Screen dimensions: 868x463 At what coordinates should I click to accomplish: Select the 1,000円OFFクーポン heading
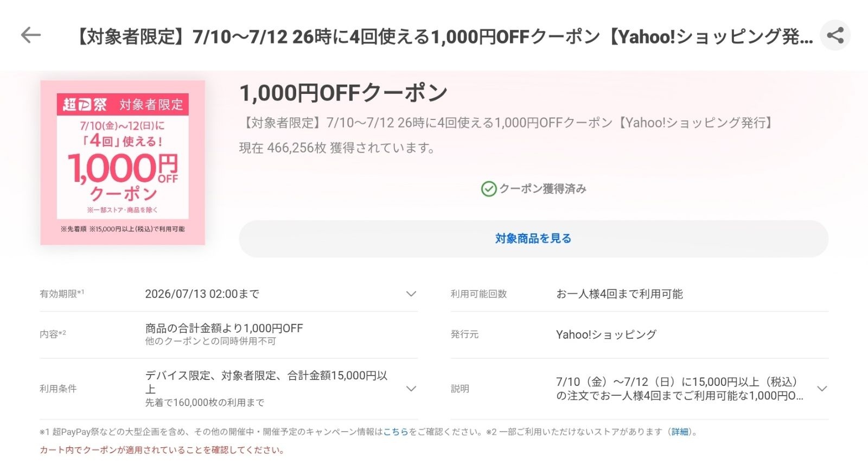pos(343,93)
